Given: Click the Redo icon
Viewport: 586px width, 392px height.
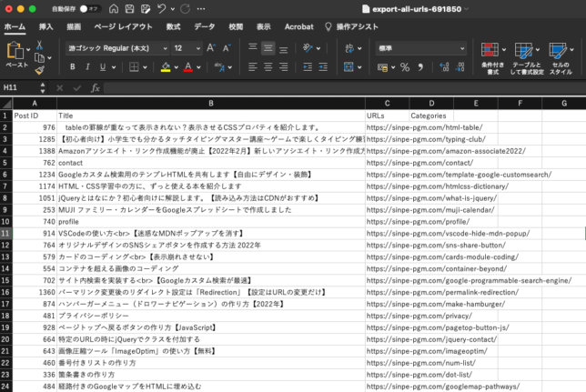Looking at the screenshot, I should pyautogui.click(x=185, y=8).
